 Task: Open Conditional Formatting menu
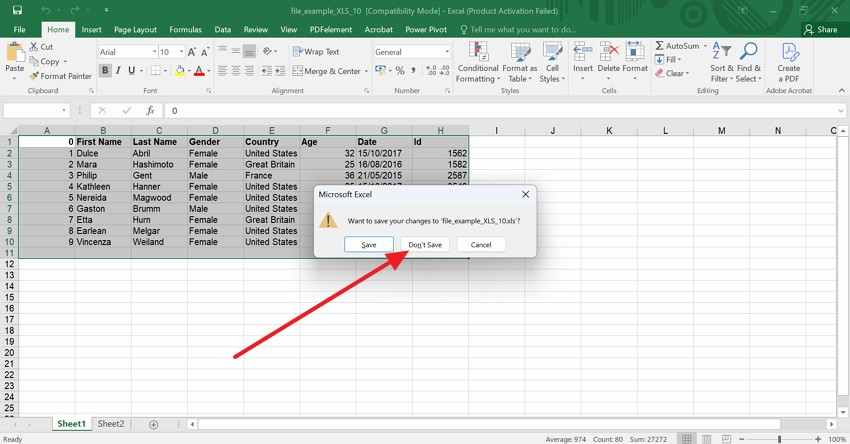point(478,63)
